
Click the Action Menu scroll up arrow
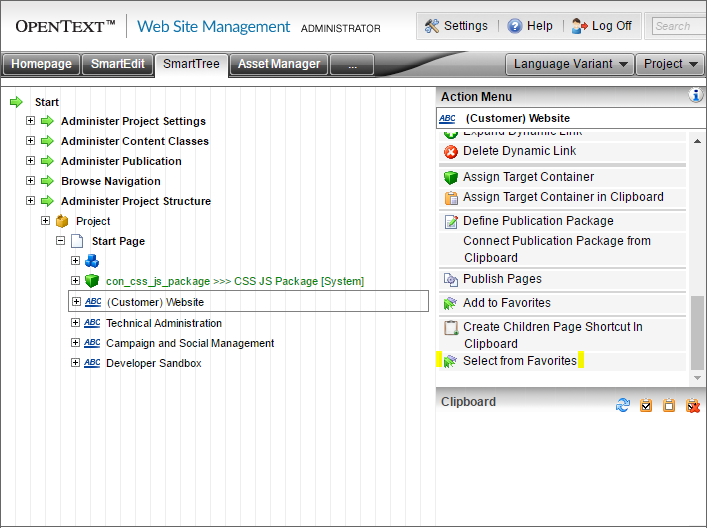tap(697, 141)
